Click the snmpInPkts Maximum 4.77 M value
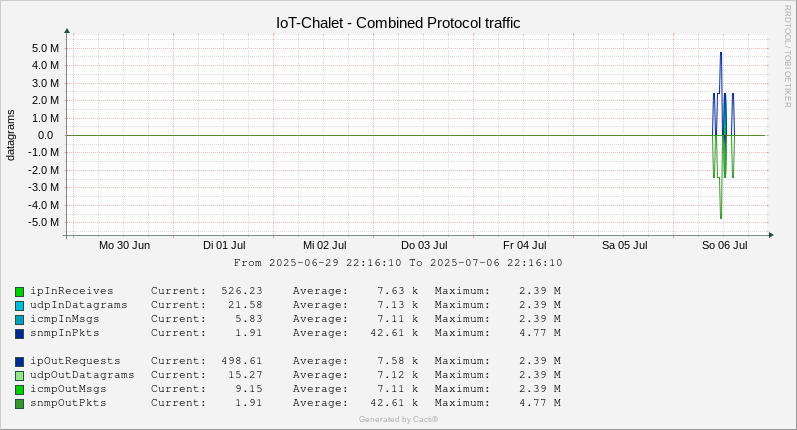 (540, 333)
